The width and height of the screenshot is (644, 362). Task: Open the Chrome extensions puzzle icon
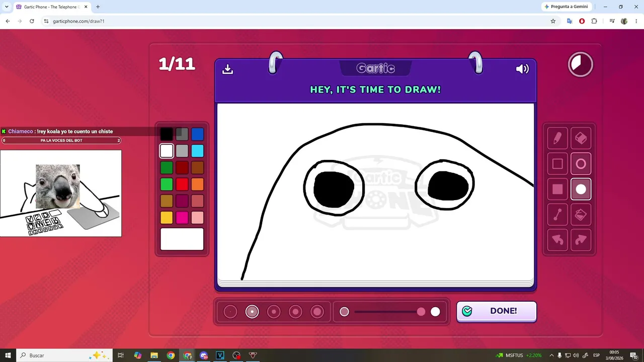(594, 21)
